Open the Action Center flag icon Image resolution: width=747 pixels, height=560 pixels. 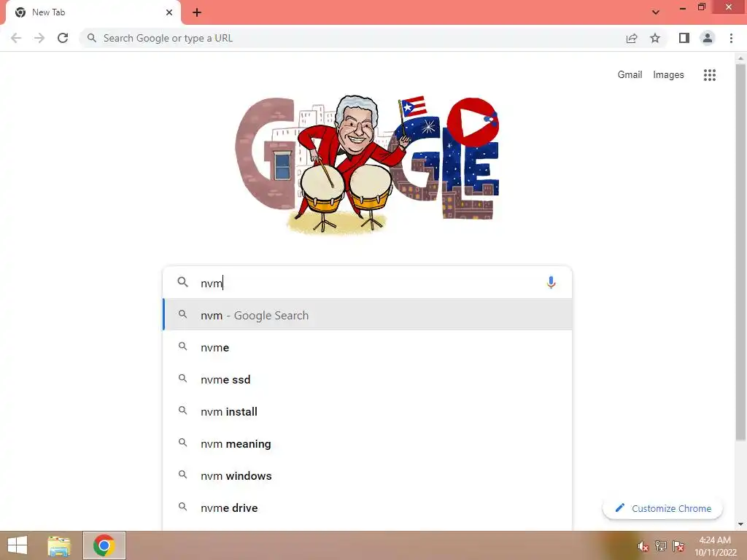678,546
